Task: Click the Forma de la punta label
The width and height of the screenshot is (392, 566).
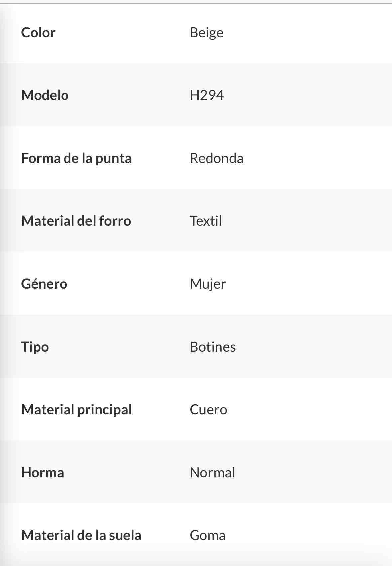Action: [76, 158]
